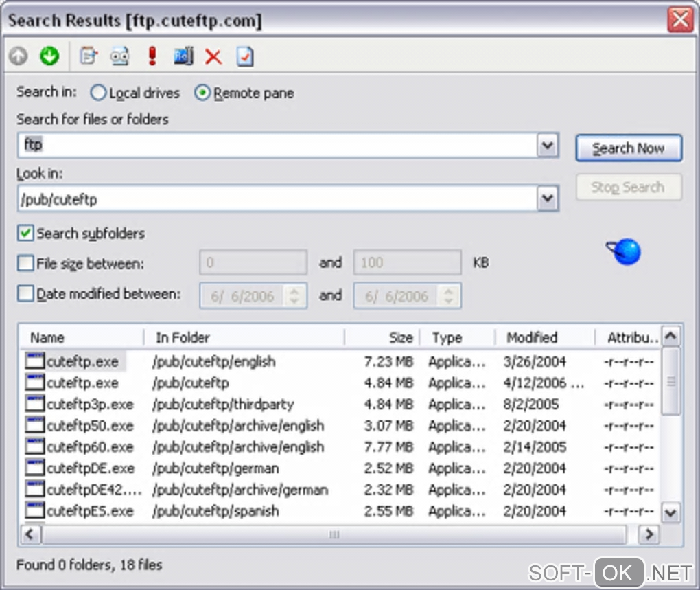
Task: Click the file icon beside cuteftp60.exe
Action: [35, 446]
